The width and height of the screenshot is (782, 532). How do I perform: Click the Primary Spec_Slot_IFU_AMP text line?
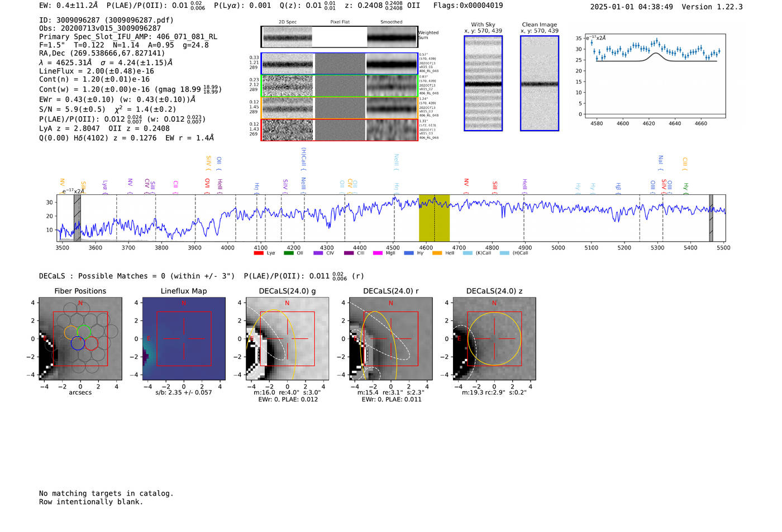(128, 37)
